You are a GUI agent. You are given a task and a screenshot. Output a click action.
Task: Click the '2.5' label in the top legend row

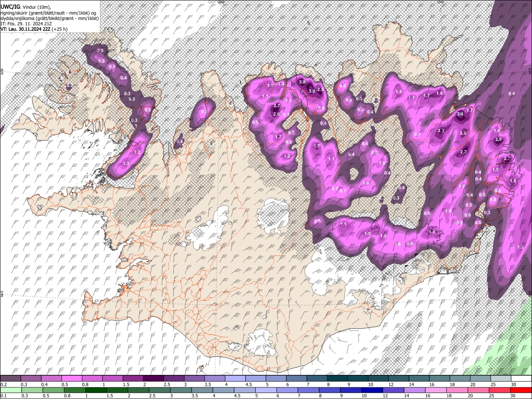click(x=167, y=384)
